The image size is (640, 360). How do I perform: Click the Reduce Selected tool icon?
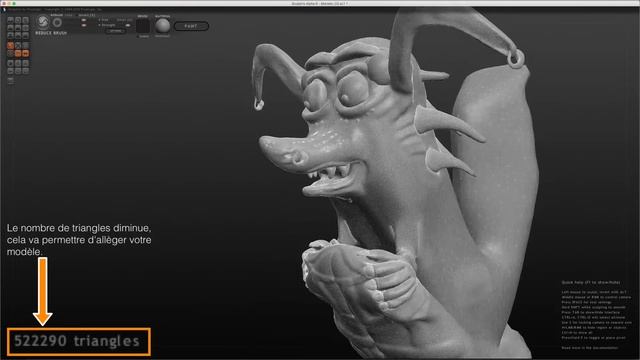click(x=18, y=45)
